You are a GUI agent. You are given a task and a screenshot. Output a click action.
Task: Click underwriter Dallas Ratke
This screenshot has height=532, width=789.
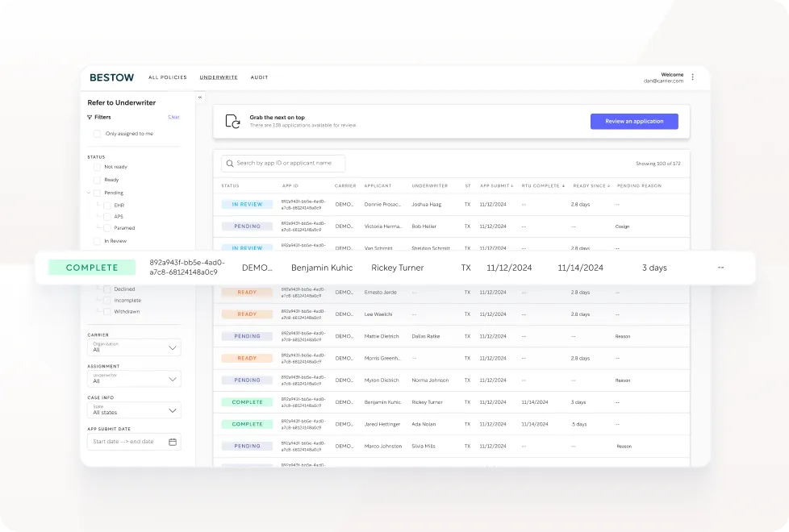(x=426, y=336)
